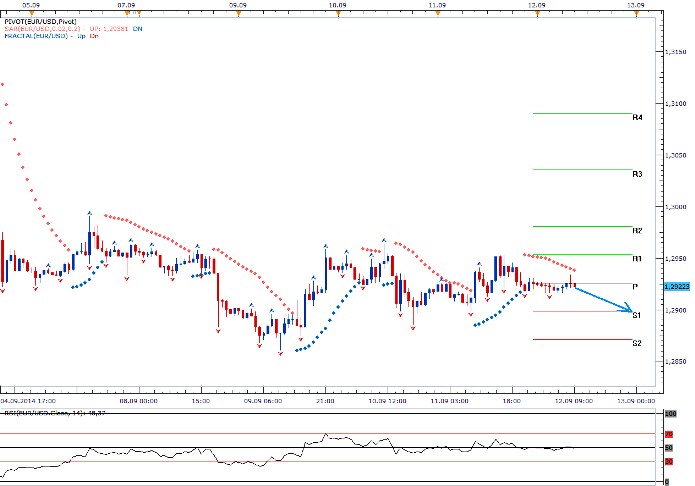Select the R1 pivot resistance label
The height and width of the screenshot is (486, 695).
pyautogui.click(x=637, y=259)
